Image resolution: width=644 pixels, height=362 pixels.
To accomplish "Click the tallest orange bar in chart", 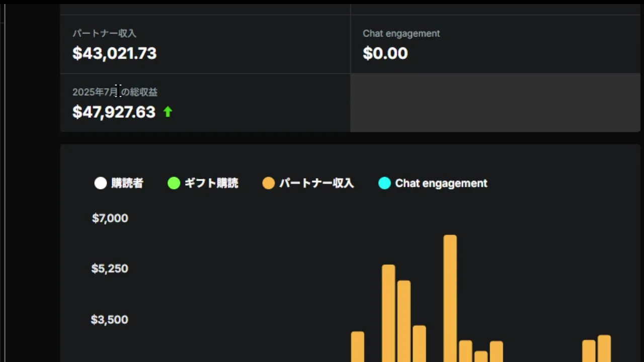I will [450, 297].
